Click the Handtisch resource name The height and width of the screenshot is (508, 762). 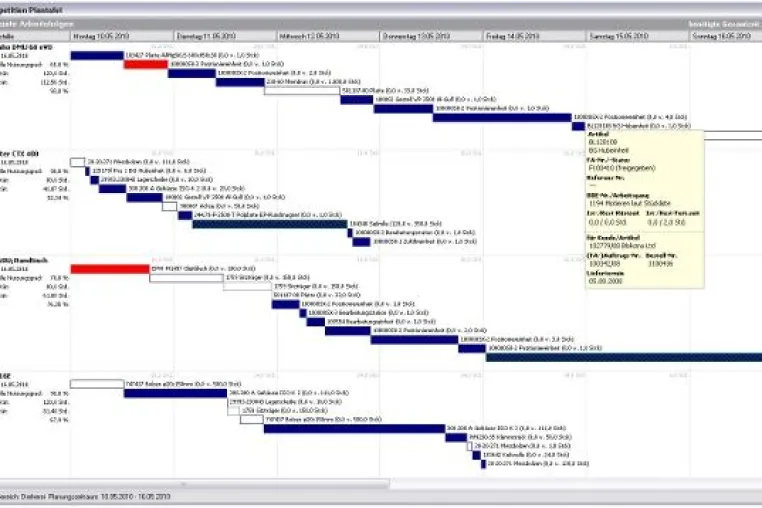(24, 261)
